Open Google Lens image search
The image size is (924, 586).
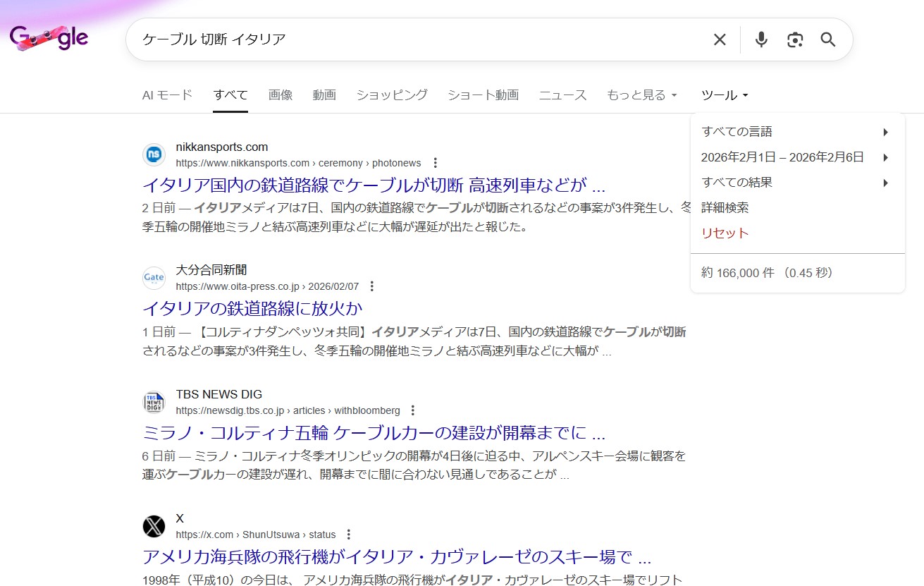[795, 39]
